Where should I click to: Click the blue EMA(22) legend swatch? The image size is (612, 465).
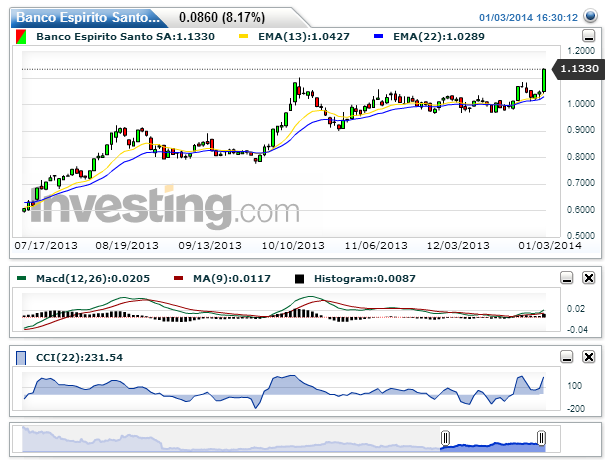click(x=378, y=36)
